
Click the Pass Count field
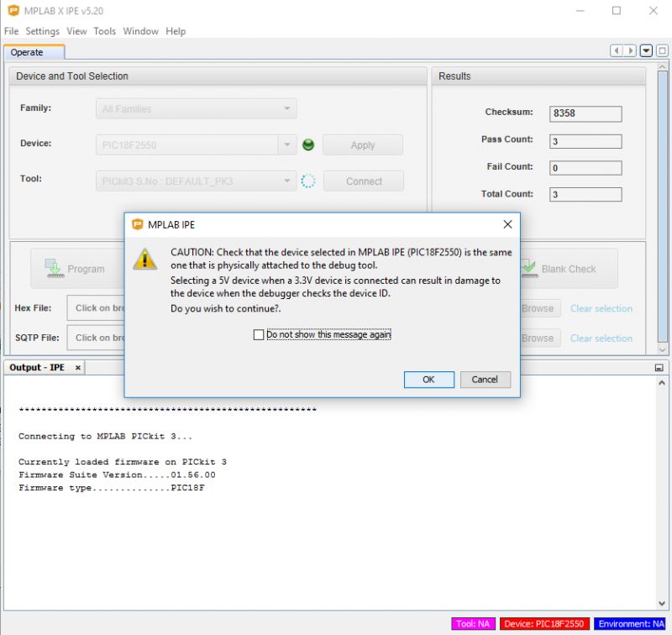pyautogui.click(x=585, y=141)
